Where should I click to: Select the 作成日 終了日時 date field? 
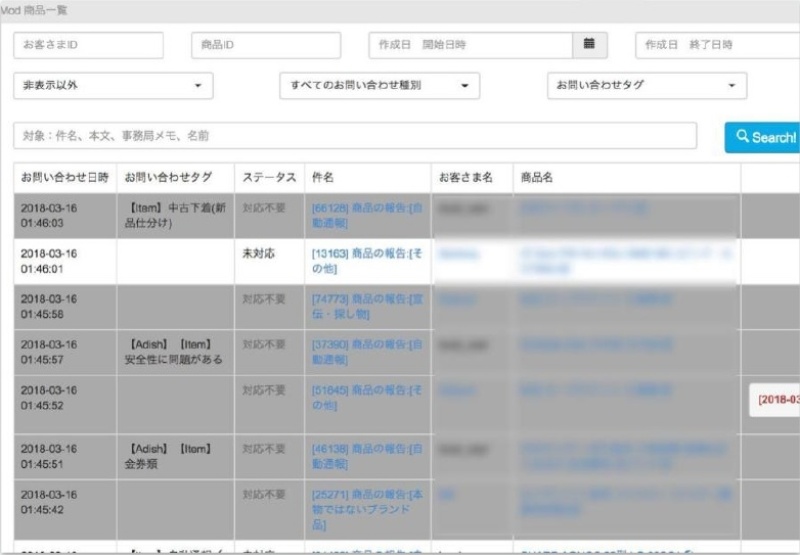point(717,45)
